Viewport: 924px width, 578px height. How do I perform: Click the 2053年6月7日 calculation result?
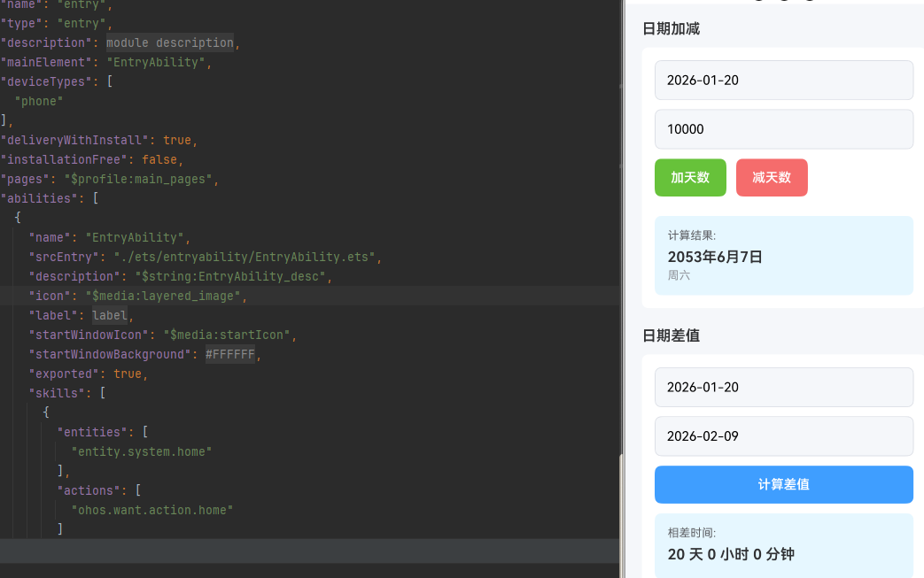[715, 258]
